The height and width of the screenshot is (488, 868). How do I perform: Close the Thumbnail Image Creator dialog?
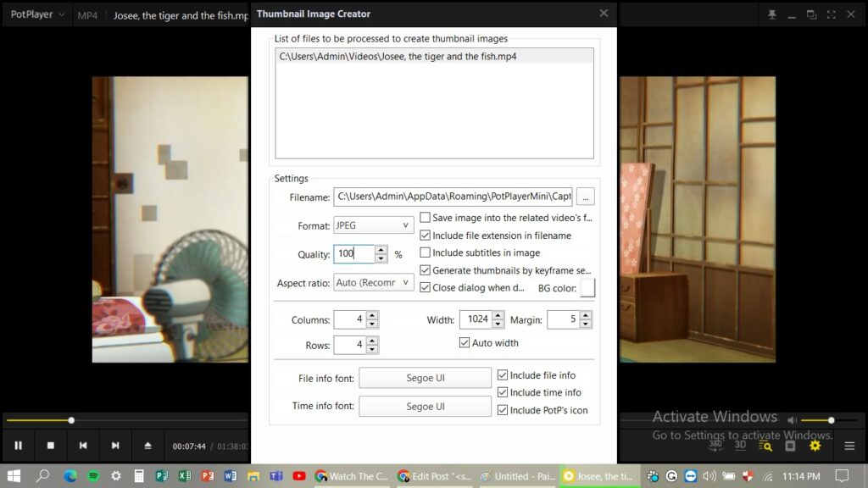(x=604, y=14)
